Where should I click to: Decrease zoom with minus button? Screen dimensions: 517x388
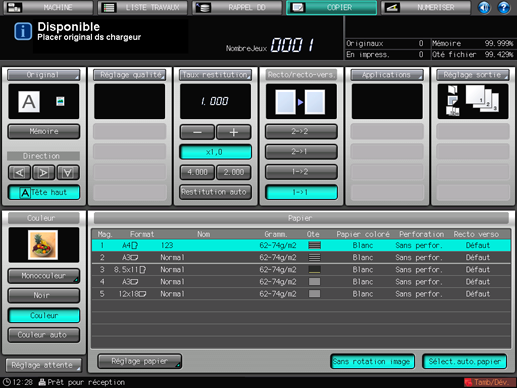point(197,132)
